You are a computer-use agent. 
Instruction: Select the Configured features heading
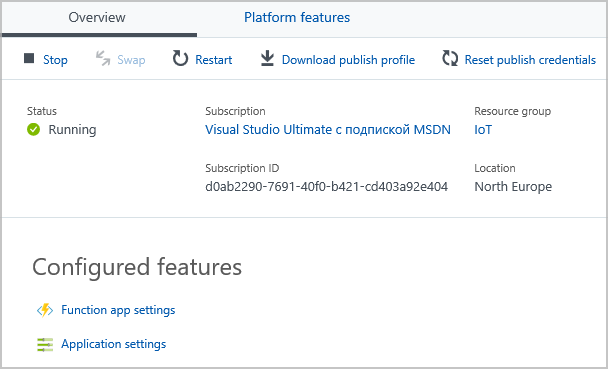point(137,267)
